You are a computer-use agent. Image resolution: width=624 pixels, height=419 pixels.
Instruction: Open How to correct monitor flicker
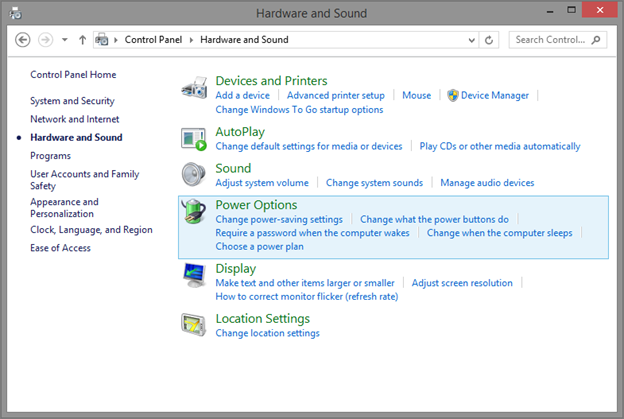307,297
